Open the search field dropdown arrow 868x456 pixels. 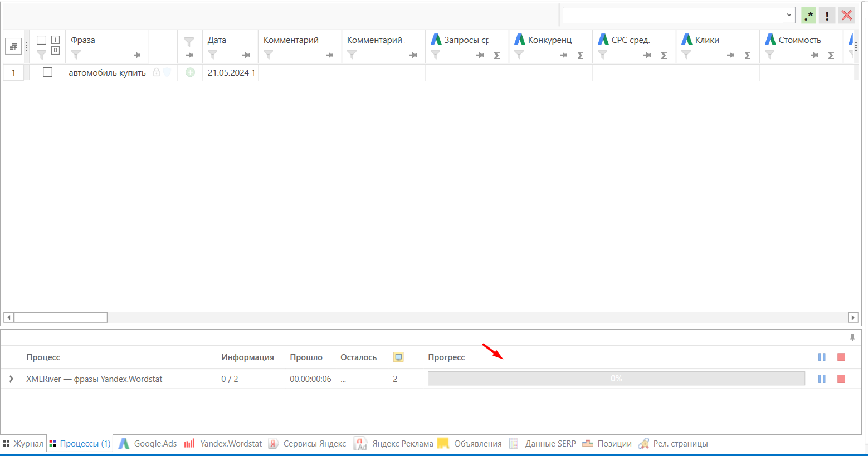(x=789, y=15)
